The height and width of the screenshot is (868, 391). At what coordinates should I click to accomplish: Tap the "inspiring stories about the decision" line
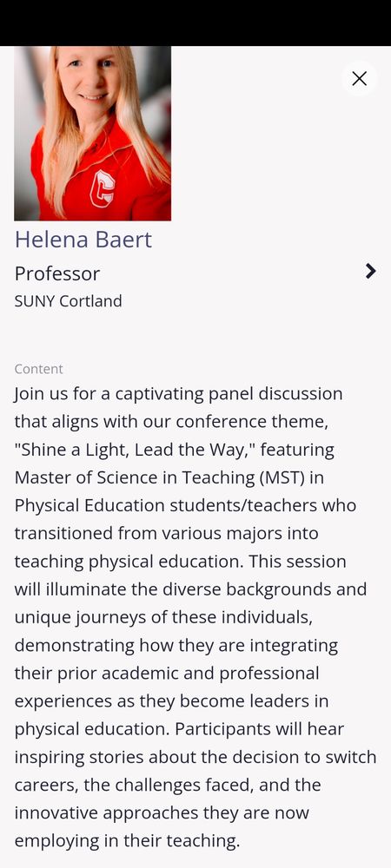pyautogui.click(x=195, y=757)
